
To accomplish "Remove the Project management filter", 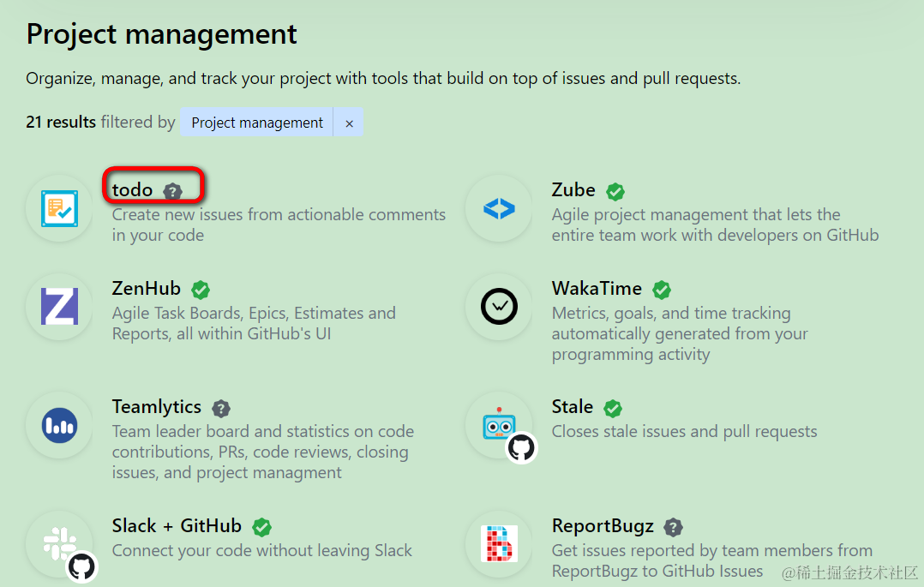I will [x=349, y=123].
